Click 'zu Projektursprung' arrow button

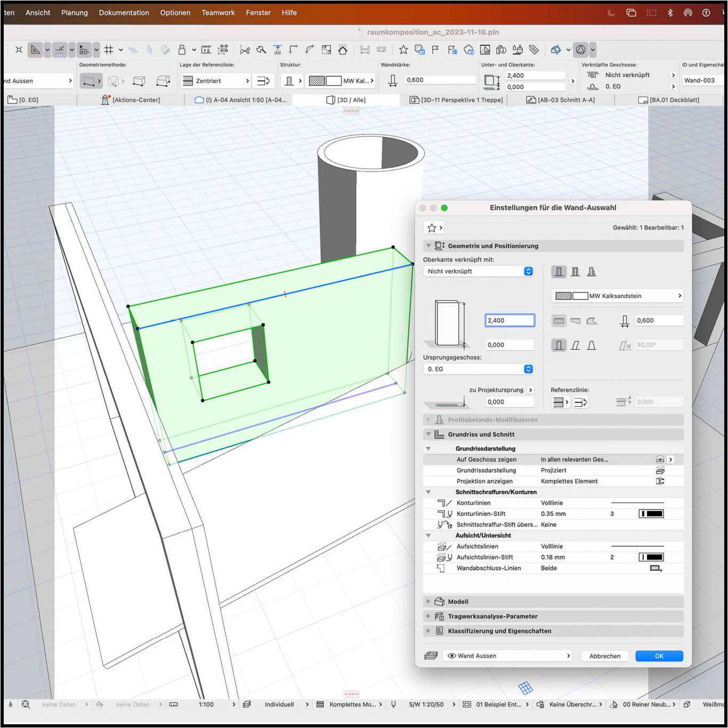530,390
